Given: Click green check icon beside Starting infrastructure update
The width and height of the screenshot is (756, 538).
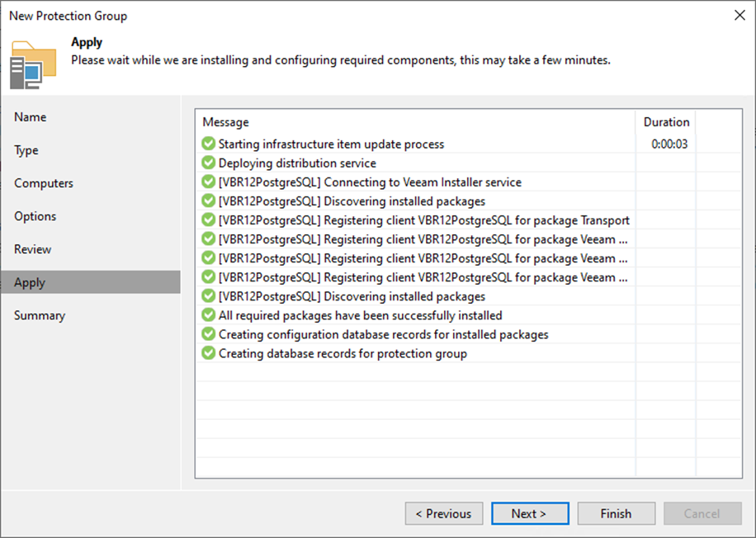Looking at the screenshot, I should 209,144.
